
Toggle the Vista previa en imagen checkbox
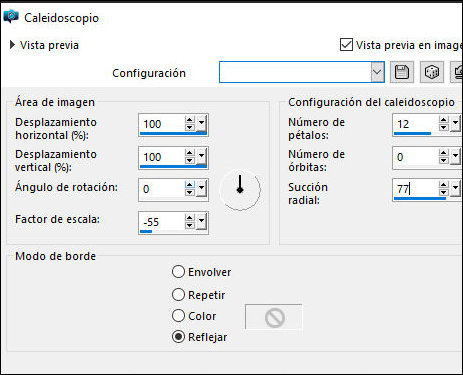tap(346, 45)
